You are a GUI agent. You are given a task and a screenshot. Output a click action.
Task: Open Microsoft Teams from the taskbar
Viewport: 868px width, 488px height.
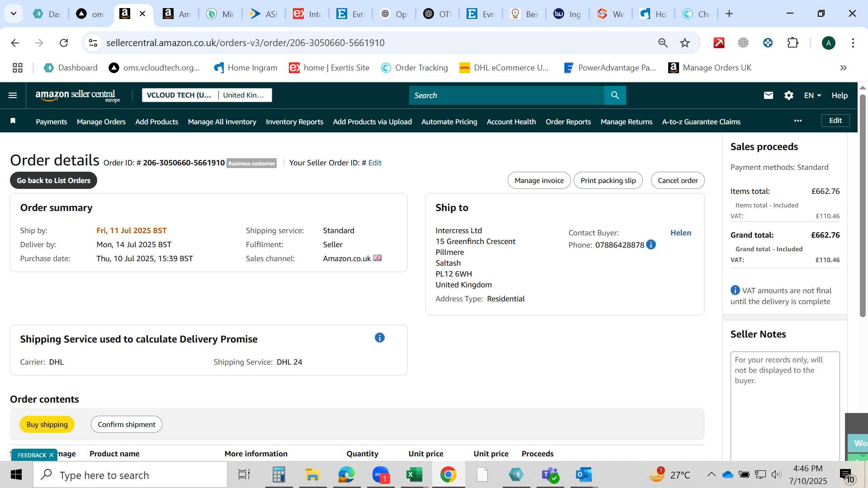(550, 475)
